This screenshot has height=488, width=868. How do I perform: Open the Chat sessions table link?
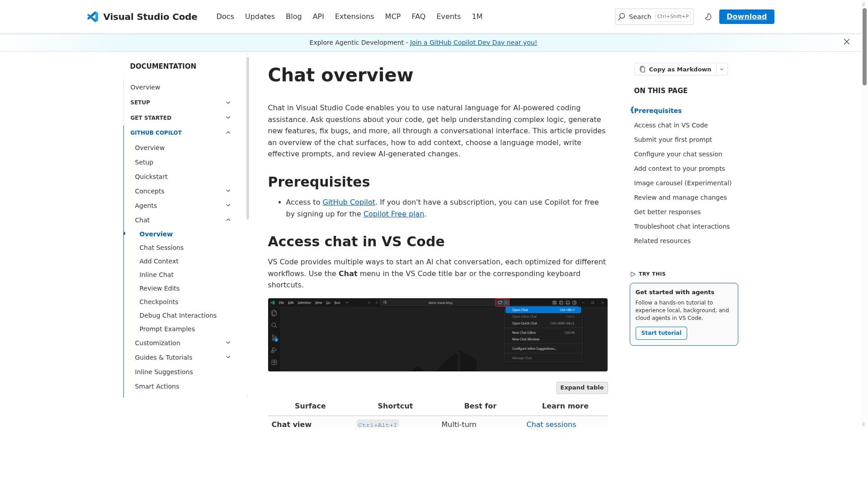(551, 424)
